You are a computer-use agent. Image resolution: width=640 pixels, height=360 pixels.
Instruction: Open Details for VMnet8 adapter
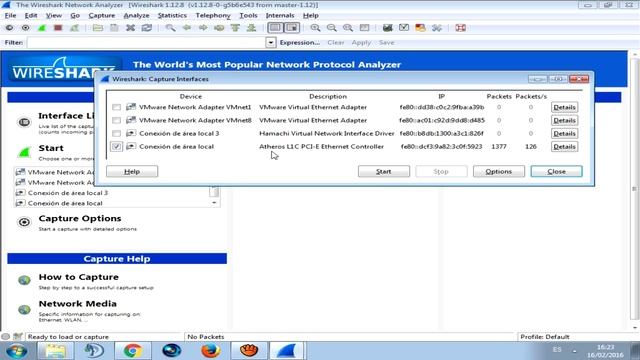[564, 120]
